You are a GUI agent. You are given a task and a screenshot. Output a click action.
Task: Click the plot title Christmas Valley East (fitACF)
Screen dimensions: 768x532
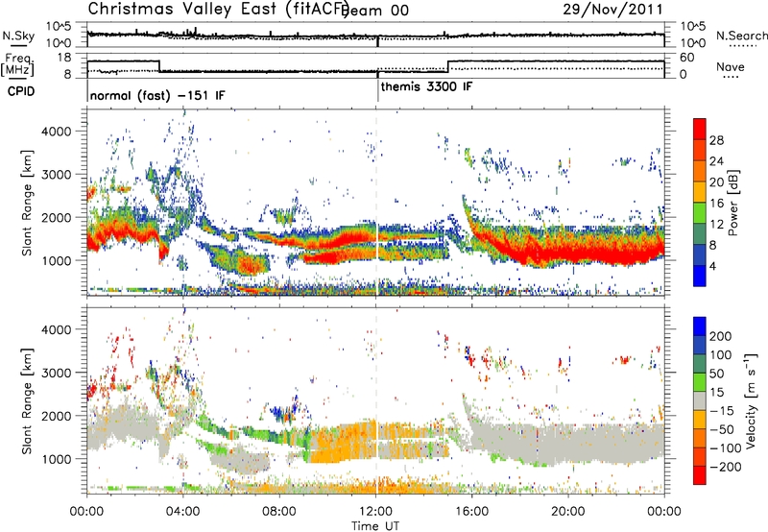tap(219, 10)
